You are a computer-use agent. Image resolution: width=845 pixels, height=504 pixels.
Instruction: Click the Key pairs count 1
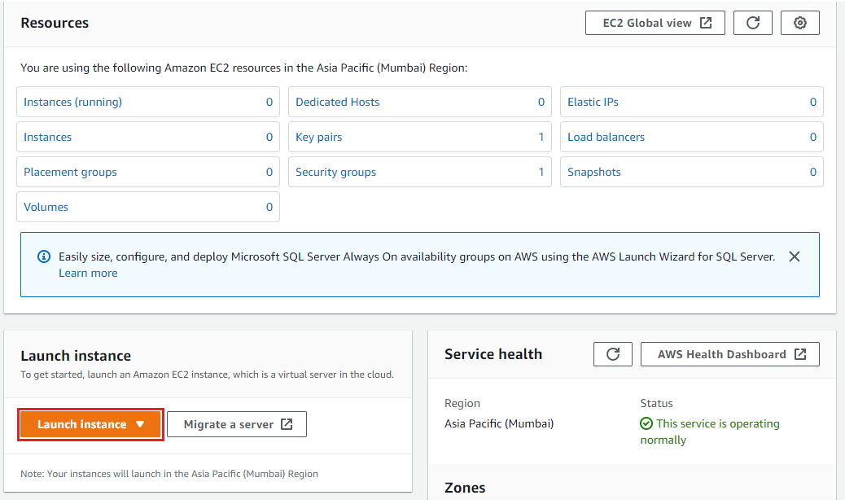click(541, 137)
